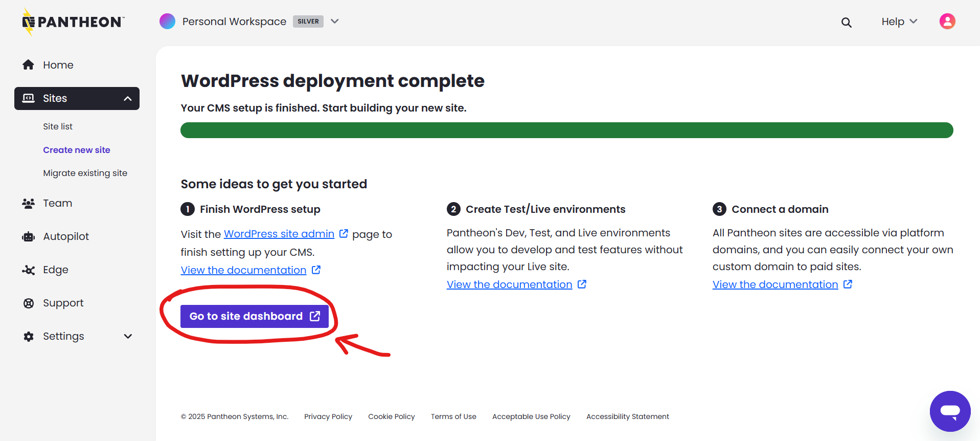
Task: Click Go to site dashboard button
Action: coord(254,316)
